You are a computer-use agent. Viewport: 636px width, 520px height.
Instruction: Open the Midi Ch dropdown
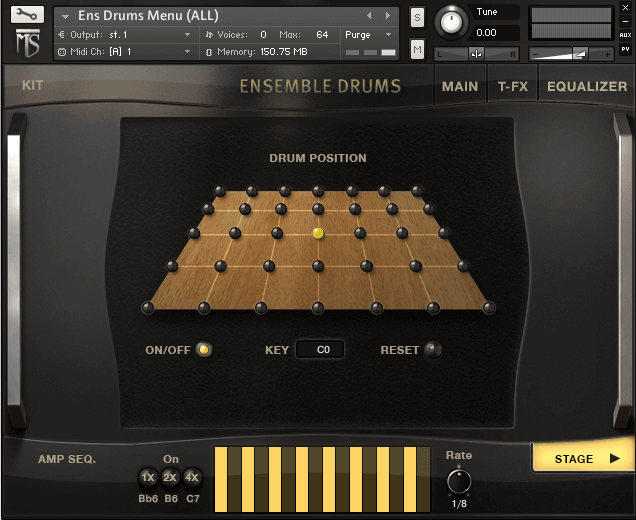click(124, 52)
